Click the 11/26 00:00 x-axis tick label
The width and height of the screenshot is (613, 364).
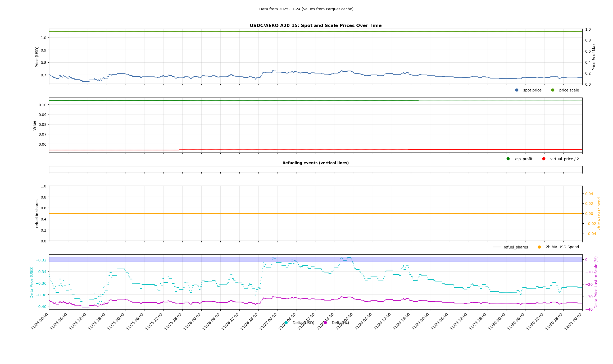[192, 321]
